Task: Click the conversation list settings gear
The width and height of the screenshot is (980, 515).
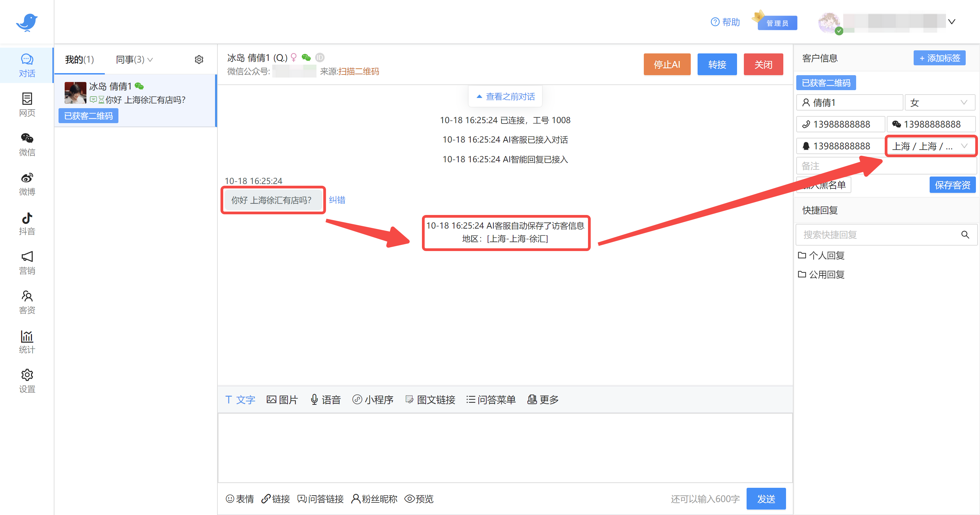Action: 199,60
